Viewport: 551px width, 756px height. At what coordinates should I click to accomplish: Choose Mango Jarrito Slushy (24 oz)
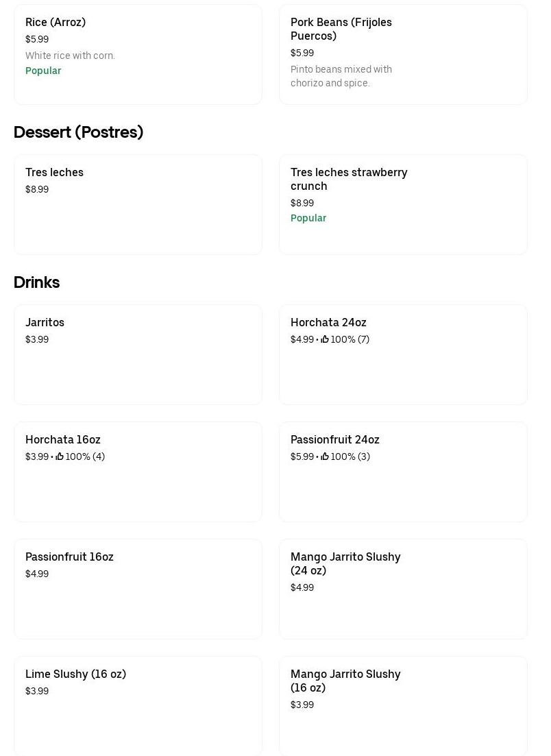pyautogui.click(x=403, y=589)
